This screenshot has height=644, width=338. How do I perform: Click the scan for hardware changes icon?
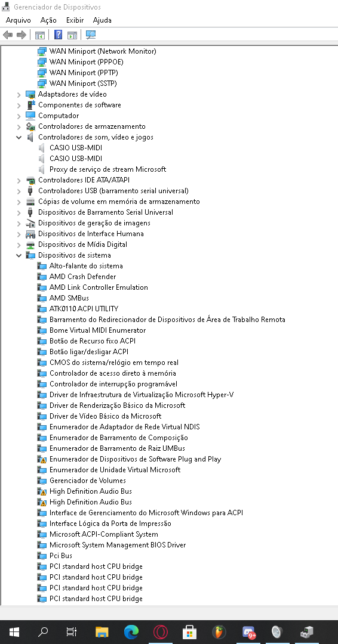(x=91, y=35)
